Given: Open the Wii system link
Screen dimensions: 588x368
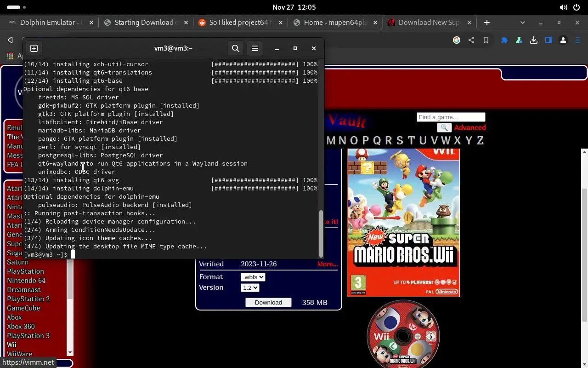Looking at the screenshot, I should [11, 345].
